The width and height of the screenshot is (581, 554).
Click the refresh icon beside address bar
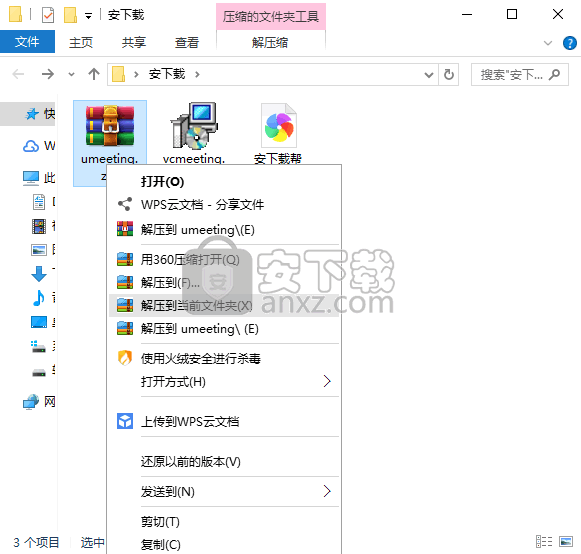tap(449, 74)
